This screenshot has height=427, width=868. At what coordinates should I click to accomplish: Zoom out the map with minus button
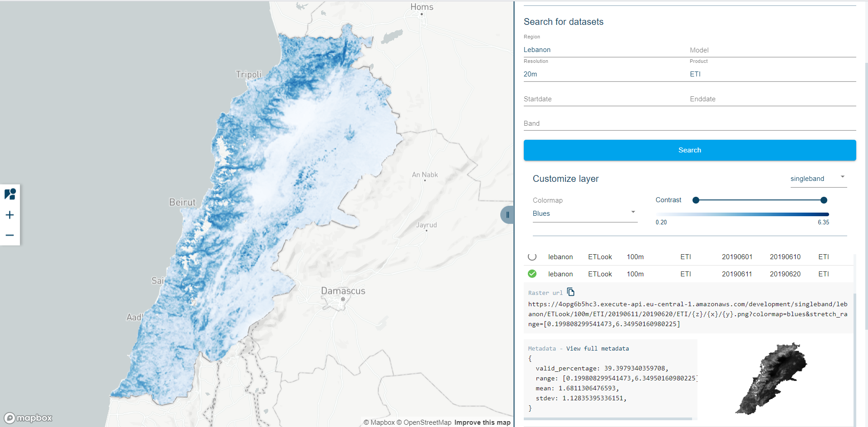coord(10,235)
